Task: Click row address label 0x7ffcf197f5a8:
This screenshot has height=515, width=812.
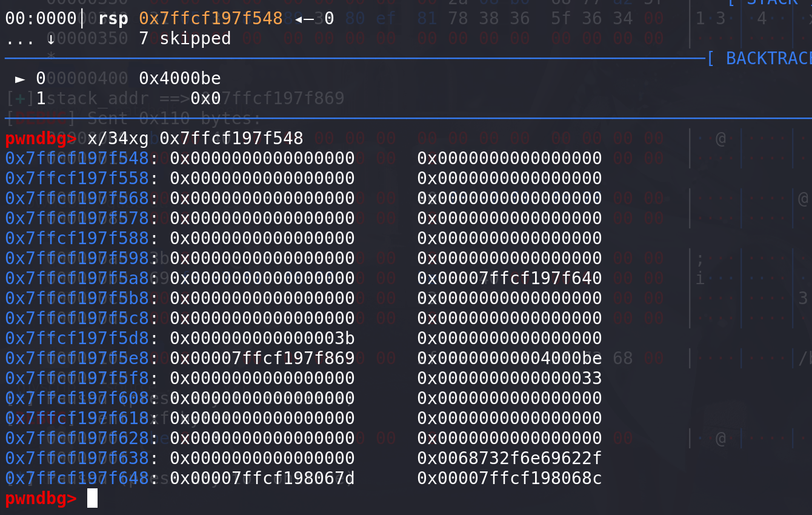Action: (82, 279)
